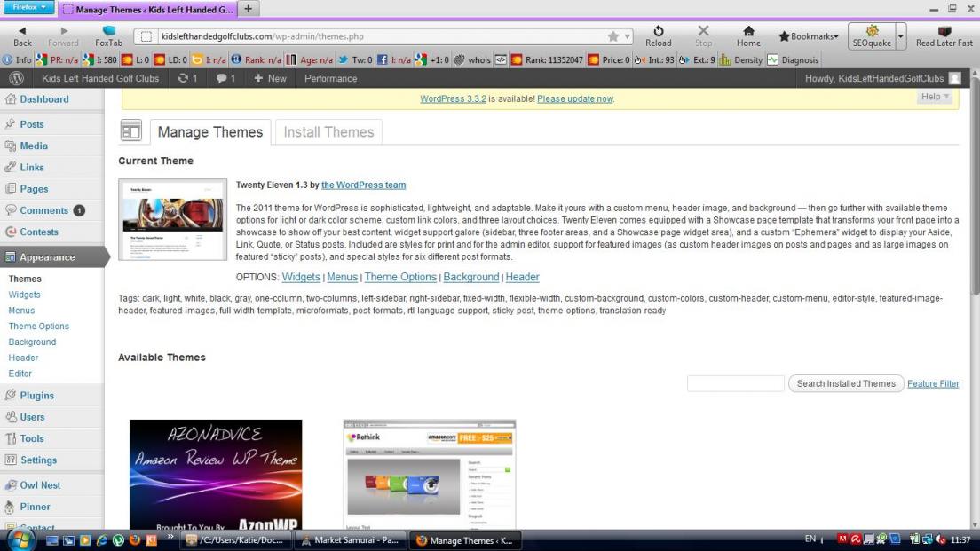
Task: Open updates icon in admin bar
Action: tap(187, 78)
